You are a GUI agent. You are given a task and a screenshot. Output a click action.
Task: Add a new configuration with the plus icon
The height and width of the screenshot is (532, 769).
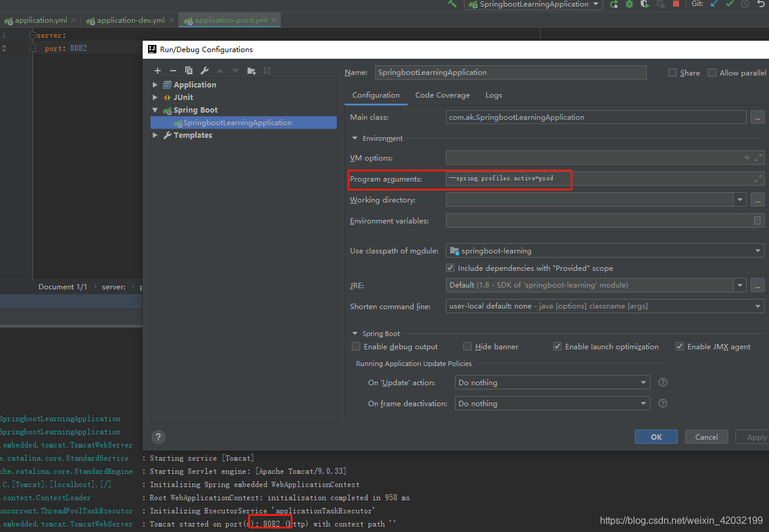coord(158,71)
